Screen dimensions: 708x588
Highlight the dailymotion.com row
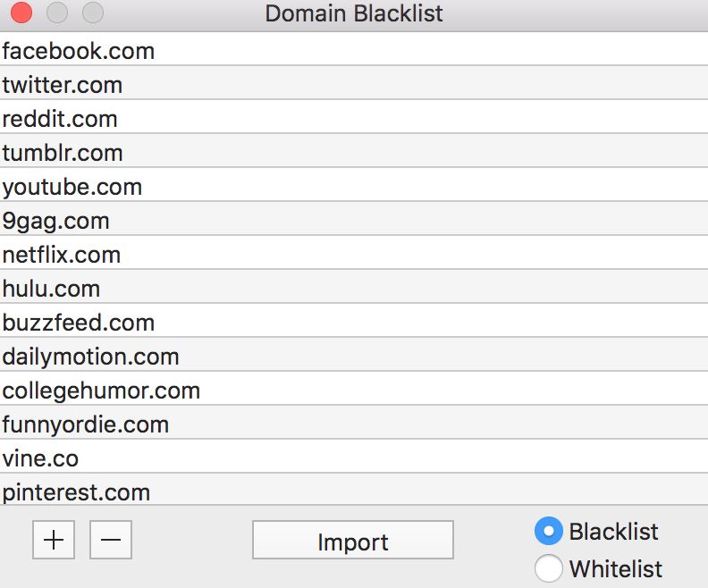point(91,357)
